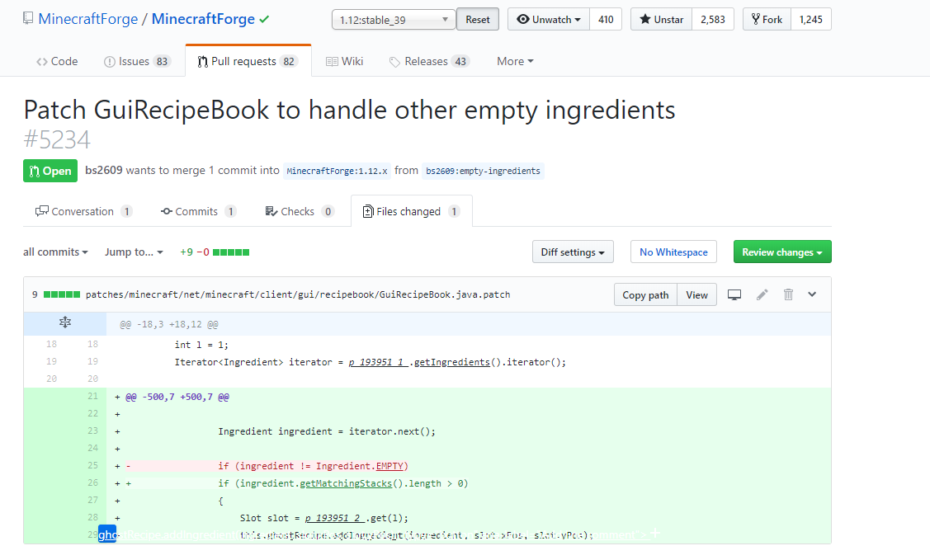Click the Commits tab commit icon
930x560 pixels.
point(167,212)
